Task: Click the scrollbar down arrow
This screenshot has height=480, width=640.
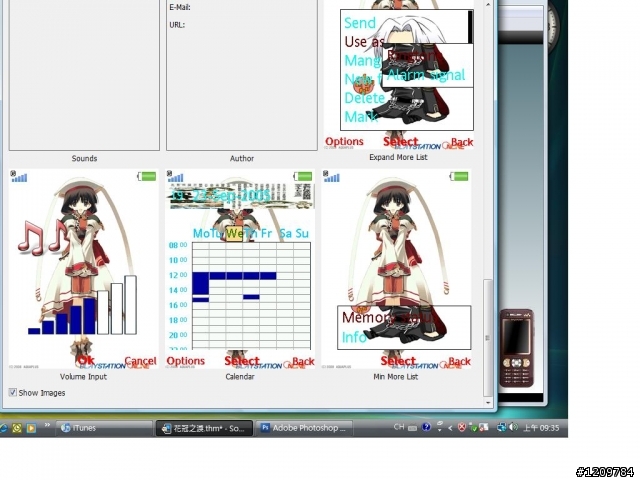Action: pos(488,402)
